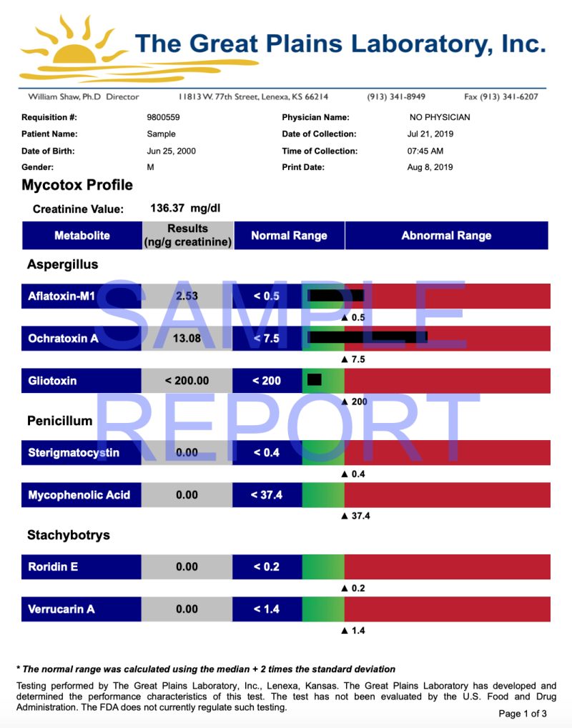The image size is (572, 728).
Task: Click the Results (ng/g creatinine) column header
Action: (x=188, y=235)
